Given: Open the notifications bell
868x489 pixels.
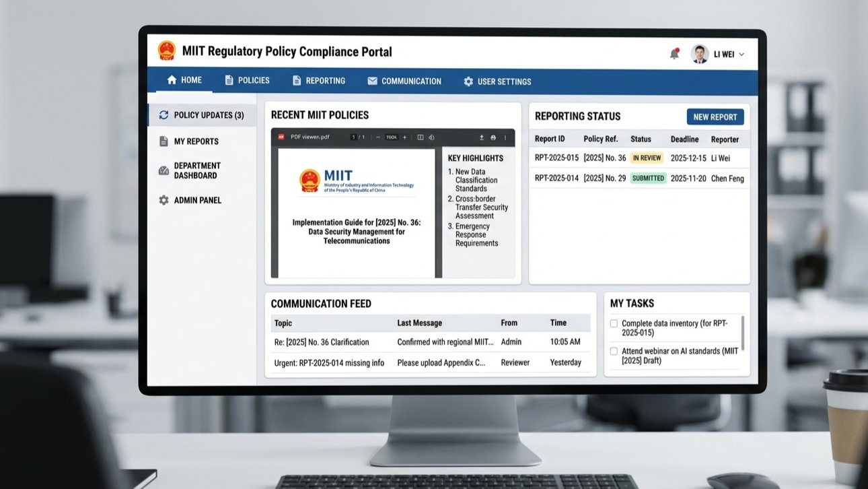Looking at the screenshot, I should pyautogui.click(x=674, y=54).
